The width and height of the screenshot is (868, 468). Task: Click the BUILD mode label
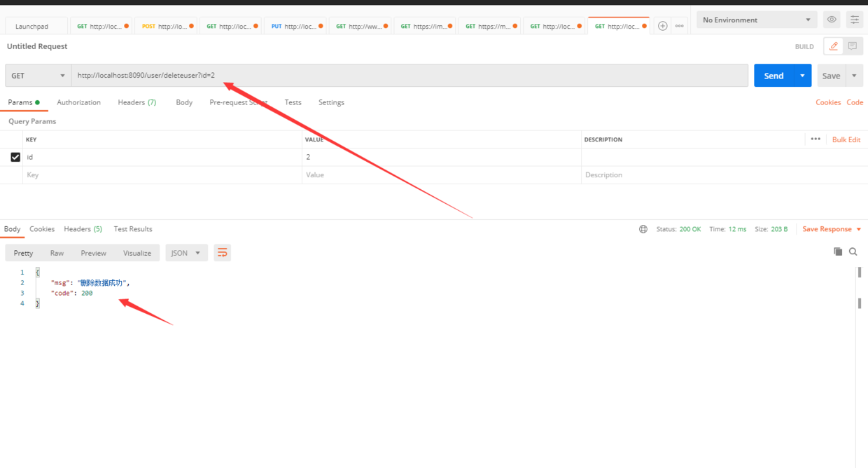tap(804, 47)
